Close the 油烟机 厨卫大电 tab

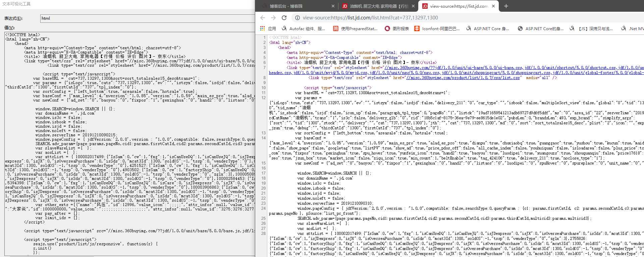point(413,6)
